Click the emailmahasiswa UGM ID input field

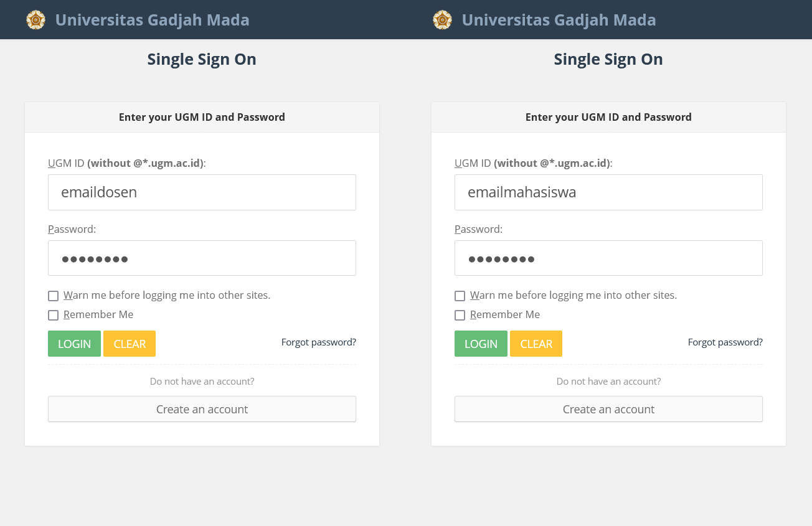point(608,192)
